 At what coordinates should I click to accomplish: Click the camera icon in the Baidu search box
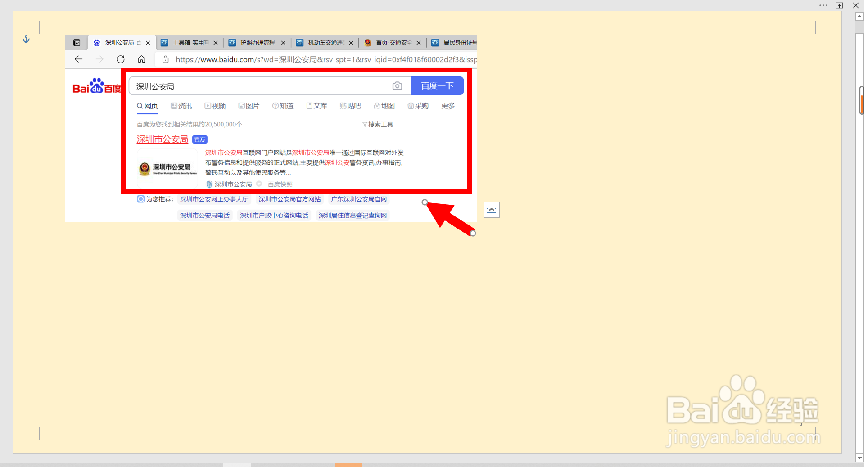point(397,86)
